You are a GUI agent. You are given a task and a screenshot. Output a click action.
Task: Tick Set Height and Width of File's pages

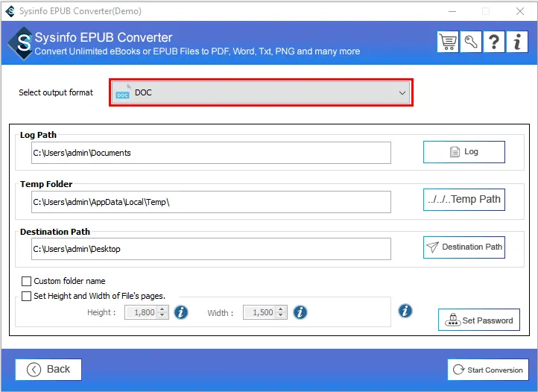[26, 296]
